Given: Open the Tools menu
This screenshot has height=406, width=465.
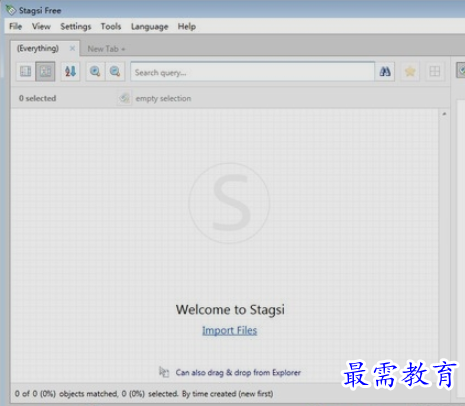Looking at the screenshot, I should (111, 26).
